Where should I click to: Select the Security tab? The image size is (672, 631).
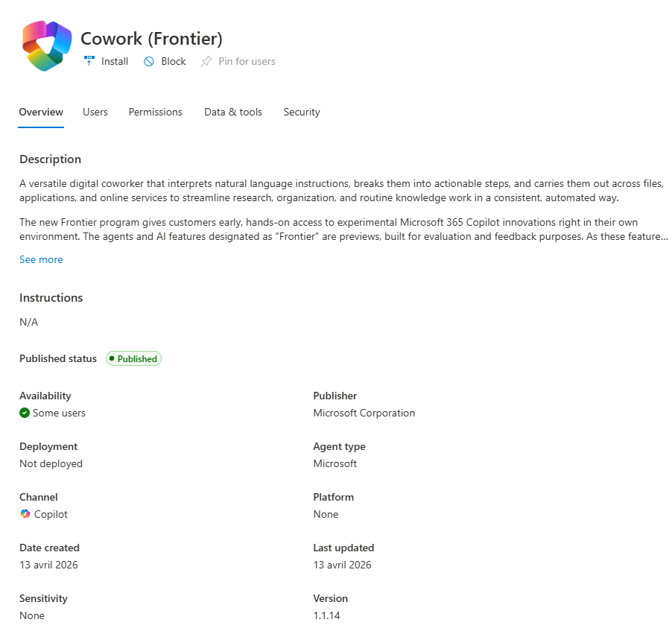(302, 112)
